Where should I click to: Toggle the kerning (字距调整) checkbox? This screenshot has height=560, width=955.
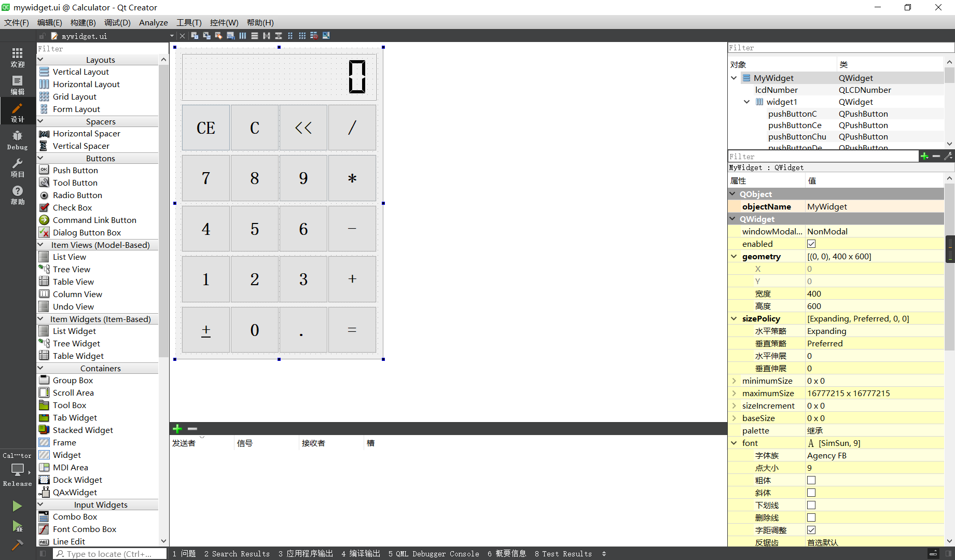[x=811, y=530]
